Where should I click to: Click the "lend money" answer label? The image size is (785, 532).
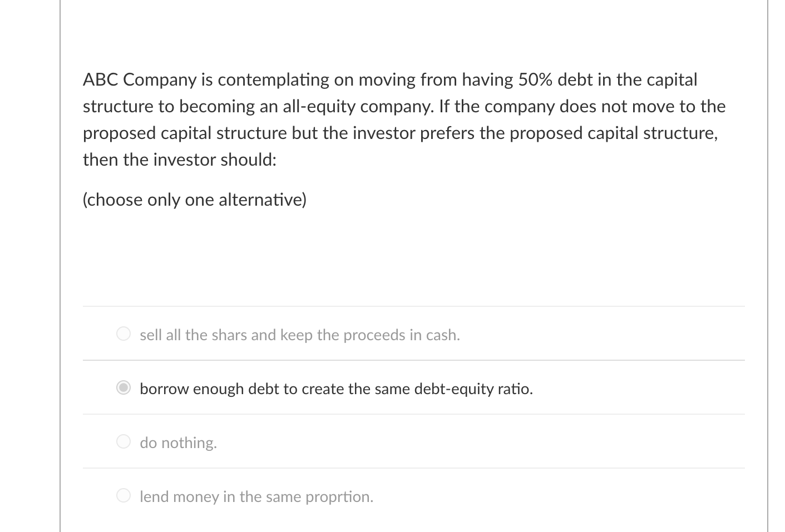256,496
